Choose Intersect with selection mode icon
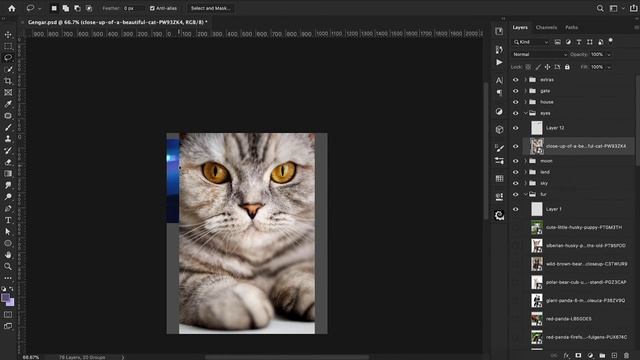This screenshot has height=360, width=640. coord(89,8)
